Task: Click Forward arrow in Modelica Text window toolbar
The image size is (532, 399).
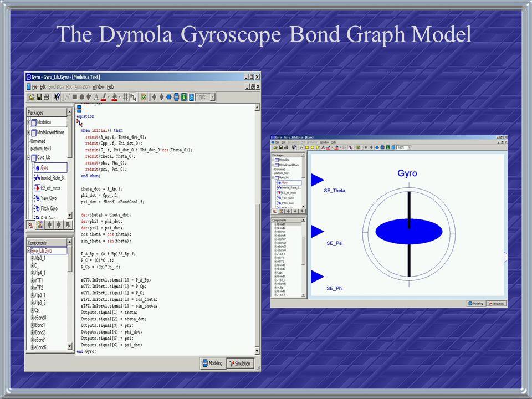Action: tap(161, 98)
